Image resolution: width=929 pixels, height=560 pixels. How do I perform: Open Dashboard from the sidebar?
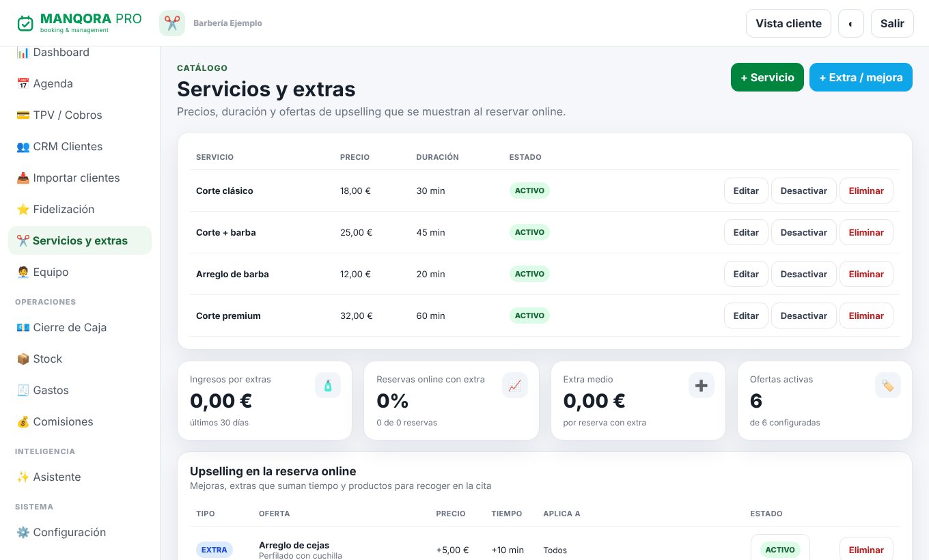click(x=80, y=53)
